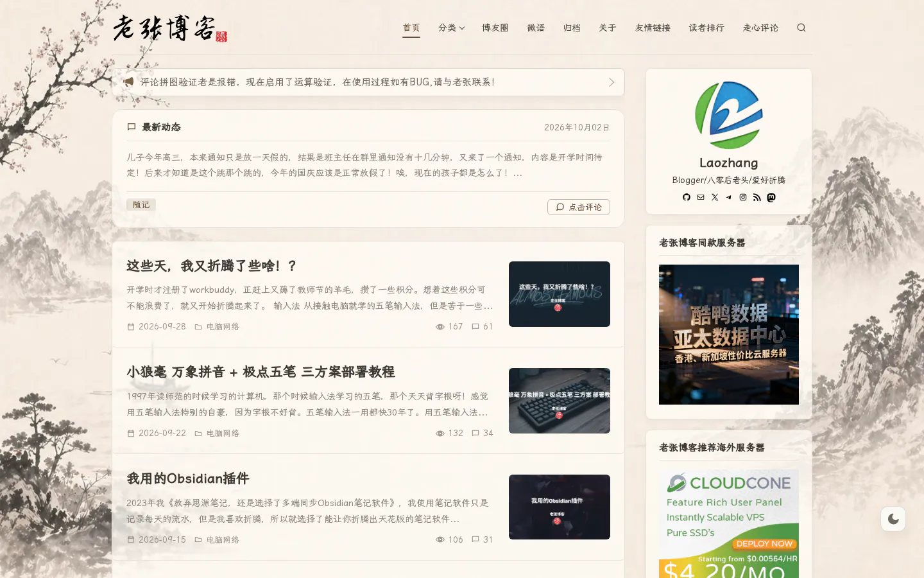The width and height of the screenshot is (924, 578).
Task: Click the 点击评论 button
Action: [579, 207]
